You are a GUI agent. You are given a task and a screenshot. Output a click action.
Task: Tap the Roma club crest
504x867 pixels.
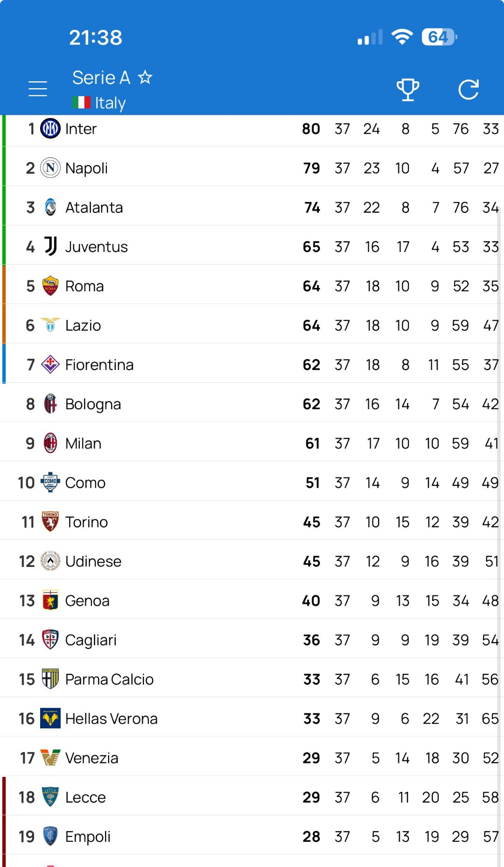(x=50, y=286)
